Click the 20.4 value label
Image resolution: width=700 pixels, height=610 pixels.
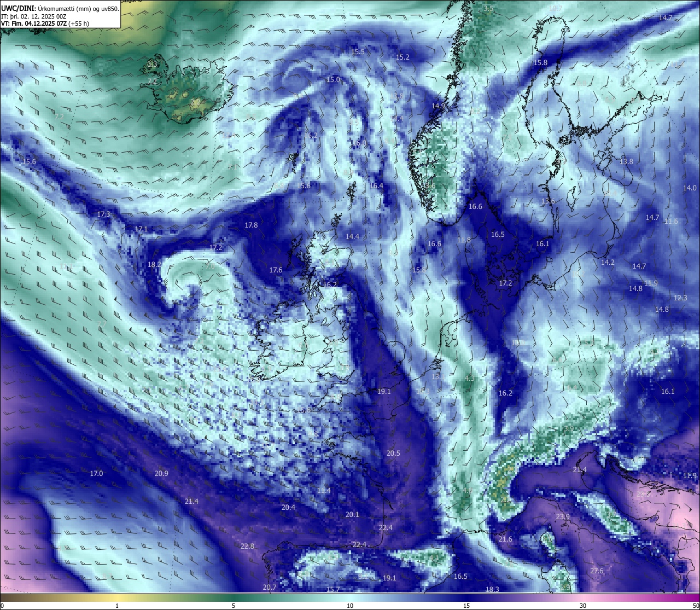[x=288, y=507]
